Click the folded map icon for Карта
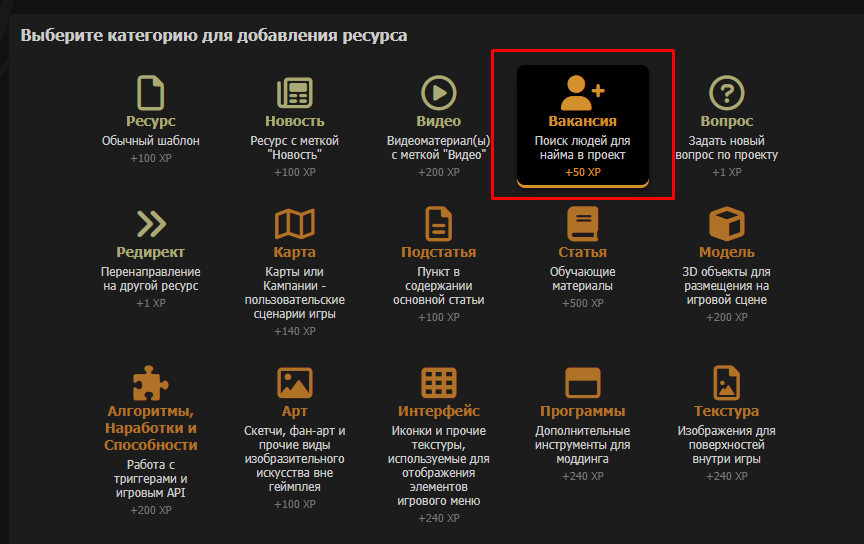The height and width of the screenshot is (544, 864). pyautogui.click(x=295, y=224)
